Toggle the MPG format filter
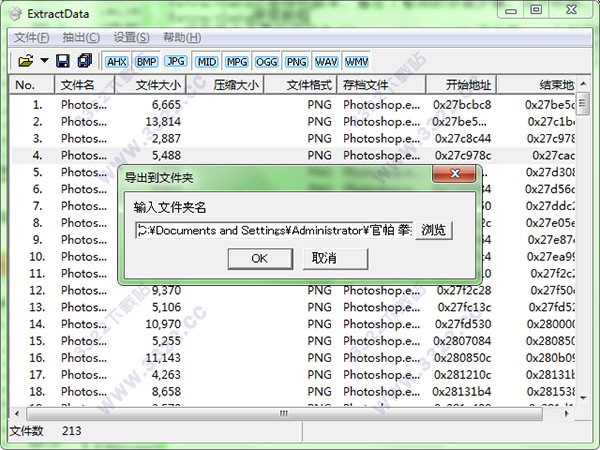600x450 pixels. coord(236,62)
